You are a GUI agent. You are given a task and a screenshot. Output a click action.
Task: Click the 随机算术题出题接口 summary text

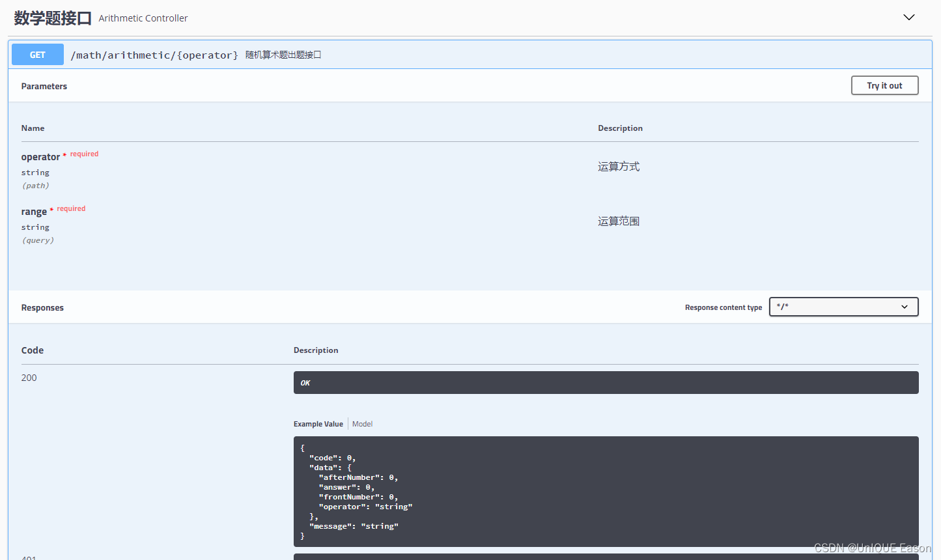[x=283, y=55]
